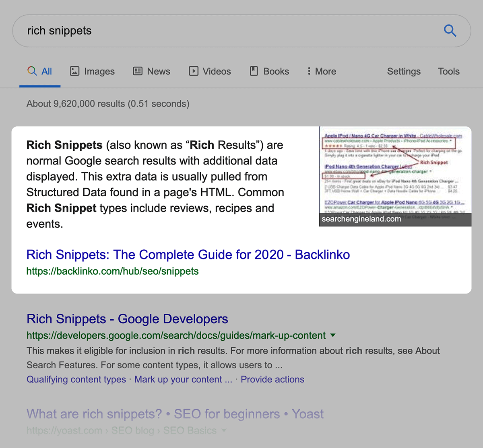483x448 pixels.
Task: Click the Books tab bookmark icon
Action: pos(254,71)
